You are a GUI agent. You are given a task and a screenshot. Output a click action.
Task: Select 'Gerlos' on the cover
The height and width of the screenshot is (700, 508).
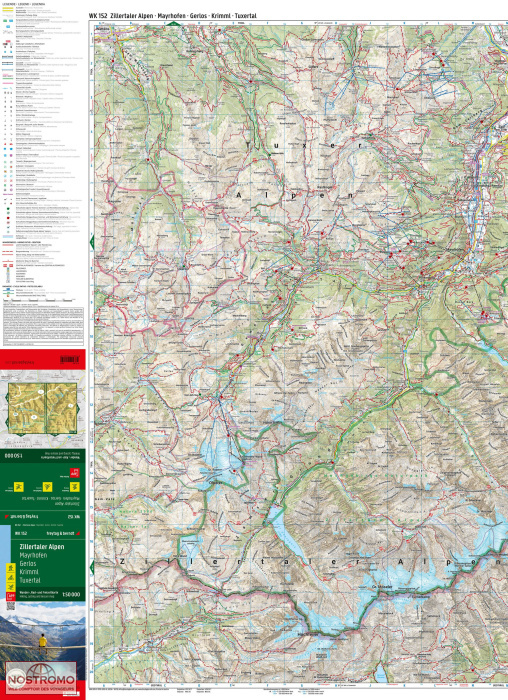point(28,564)
